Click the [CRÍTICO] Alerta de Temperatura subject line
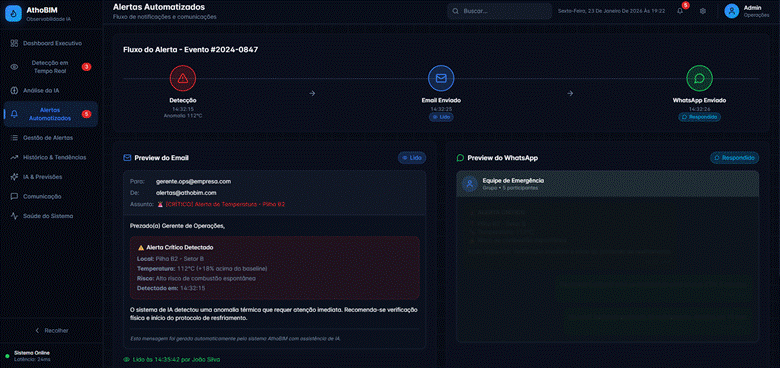This screenshot has height=368, width=780. [221, 204]
